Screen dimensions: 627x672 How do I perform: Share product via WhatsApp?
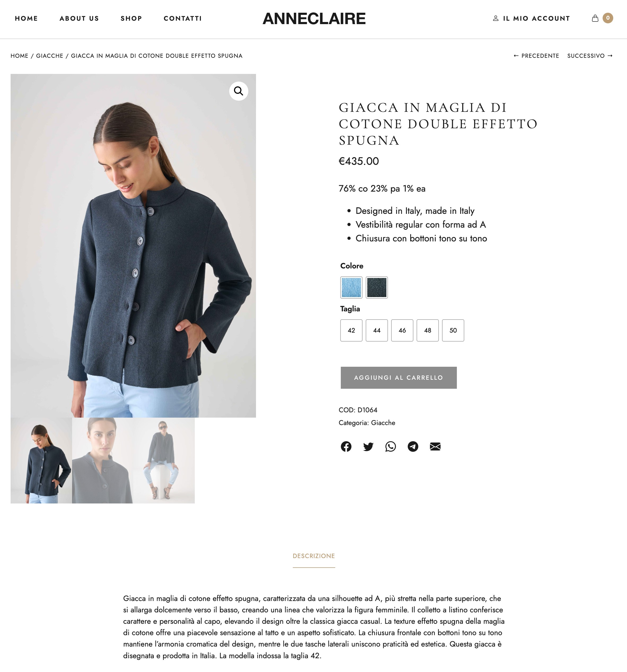pyautogui.click(x=390, y=446)
